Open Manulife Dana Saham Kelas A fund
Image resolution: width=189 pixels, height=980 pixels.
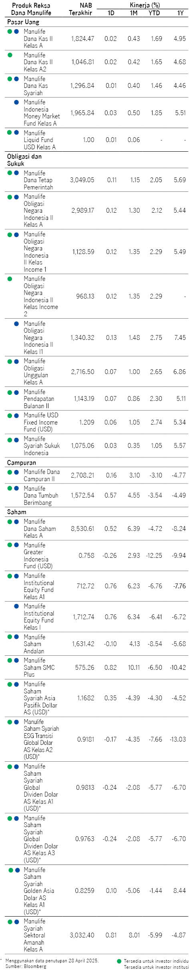40,529
